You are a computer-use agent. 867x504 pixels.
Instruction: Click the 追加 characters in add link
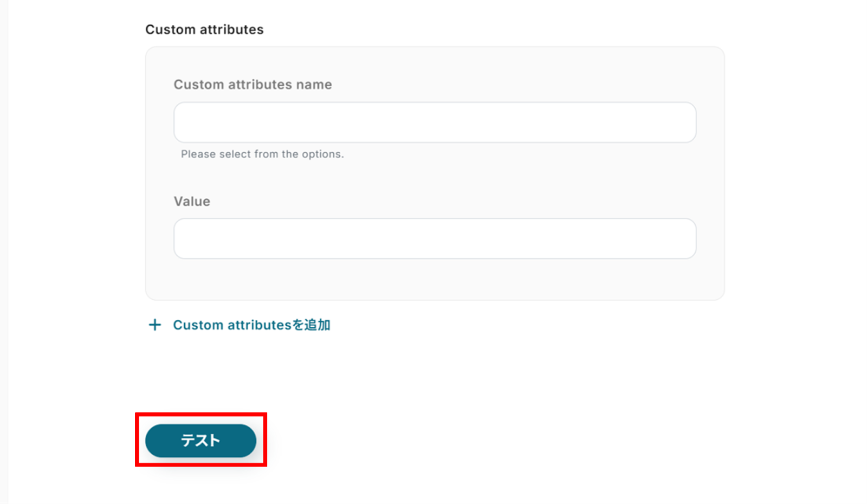click(318, 325)
